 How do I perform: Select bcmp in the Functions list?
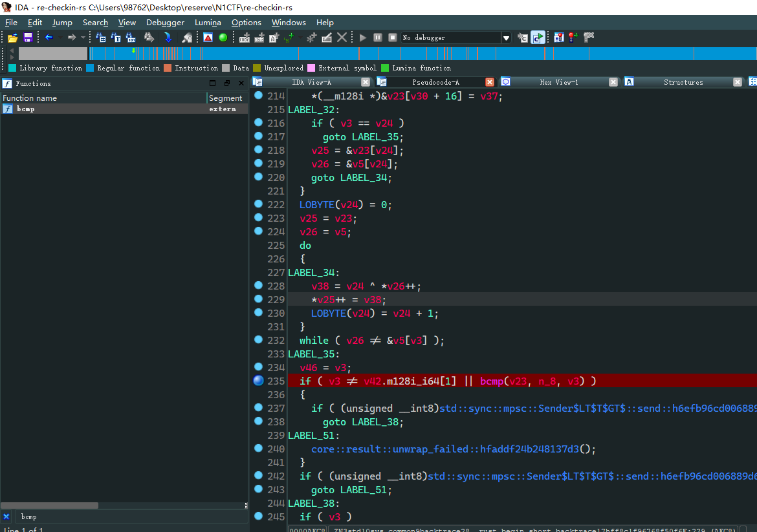tap(26, 109)
